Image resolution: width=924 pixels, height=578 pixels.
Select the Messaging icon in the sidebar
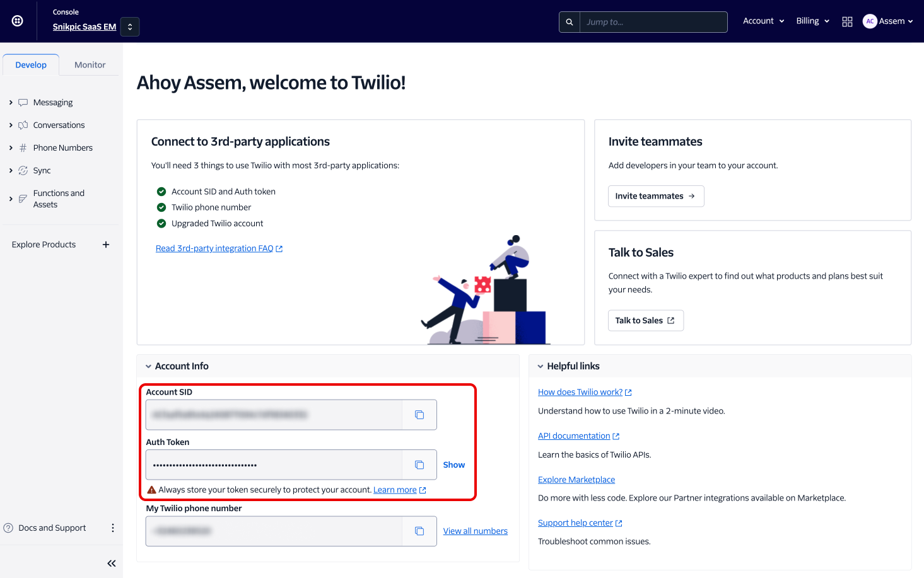pyautogui.click(x=23, y=101)
